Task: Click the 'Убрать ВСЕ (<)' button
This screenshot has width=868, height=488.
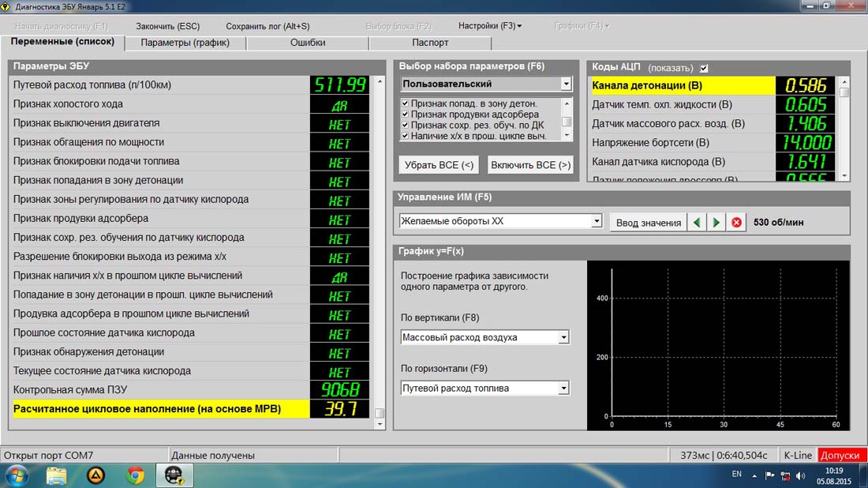Action: click(439, 165)
